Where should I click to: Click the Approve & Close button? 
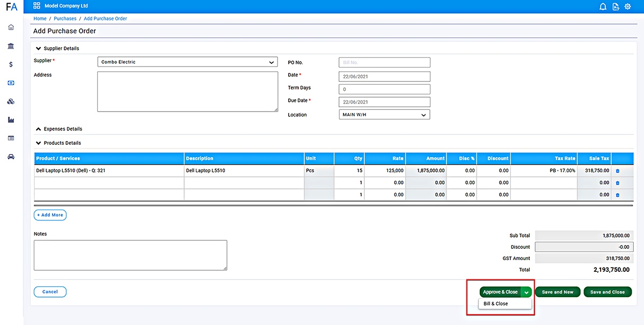pos(500,292)
